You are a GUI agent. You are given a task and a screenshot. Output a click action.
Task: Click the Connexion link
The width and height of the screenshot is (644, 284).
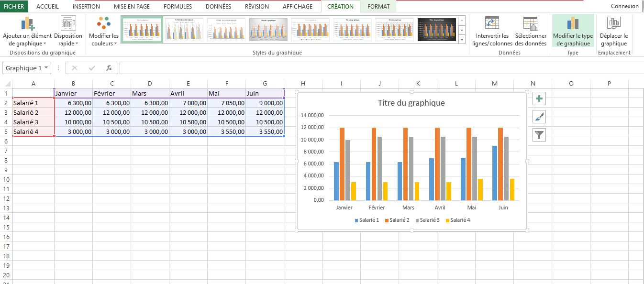coord(625,6)
